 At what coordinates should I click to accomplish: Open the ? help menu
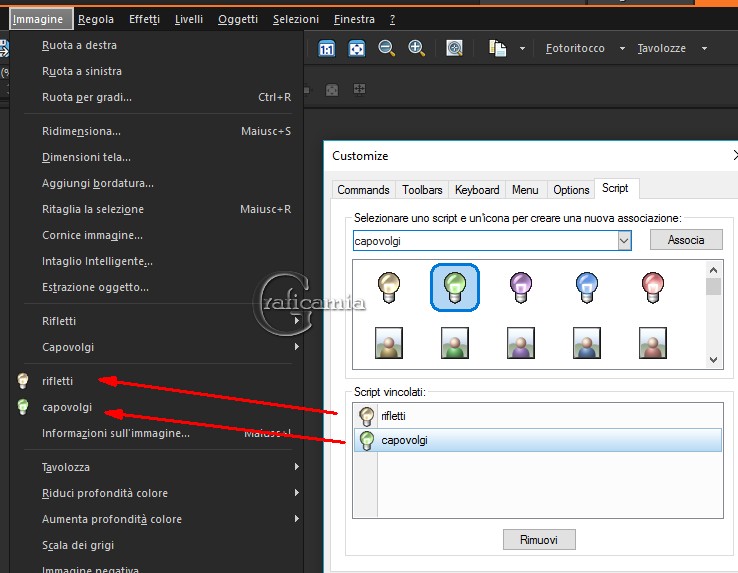[393, 19]
